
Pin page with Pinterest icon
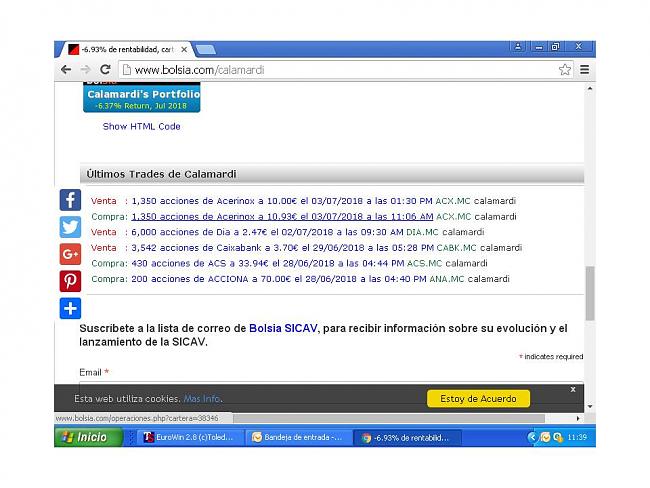tap(70, 281)
